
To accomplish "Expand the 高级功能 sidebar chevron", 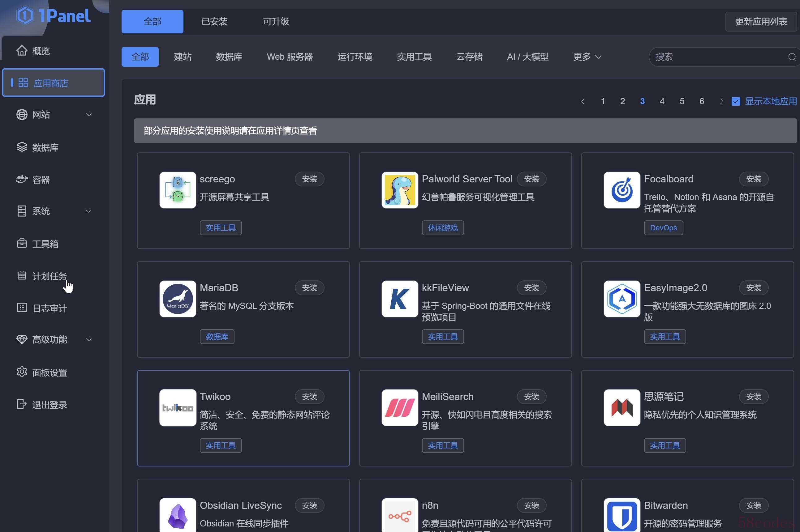I will (x=88, y=340).
